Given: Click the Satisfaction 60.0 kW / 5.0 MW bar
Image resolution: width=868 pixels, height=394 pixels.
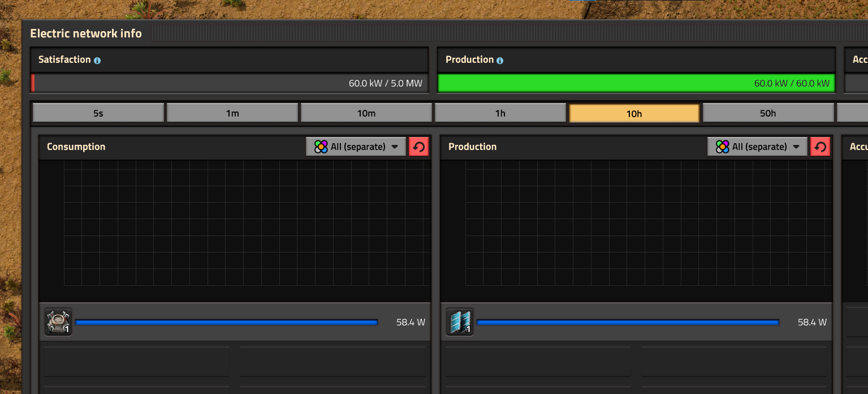Looking at the screenshot, I should point(229,83).
